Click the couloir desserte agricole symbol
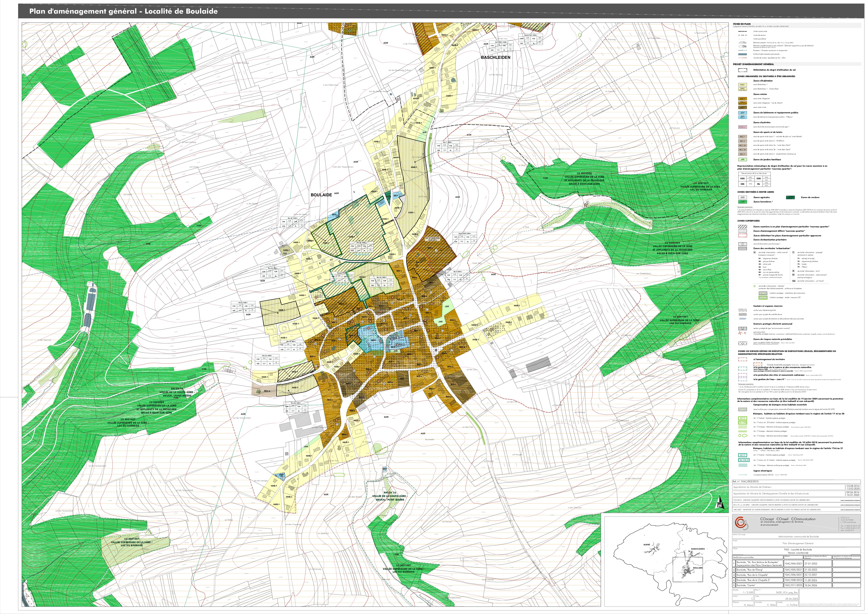This screenshot has height=614, width=868. (x=743, y=310)
